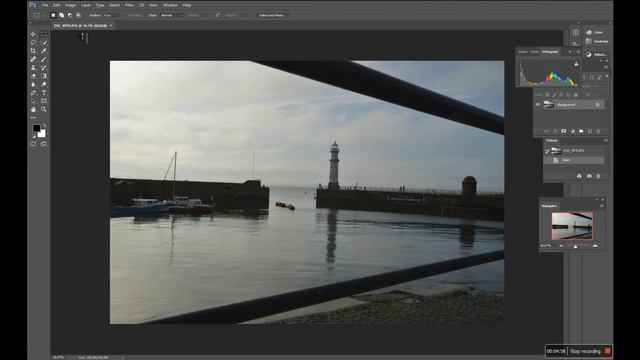Select the Hand tool

pyautogui.click(x=33, y=109)
